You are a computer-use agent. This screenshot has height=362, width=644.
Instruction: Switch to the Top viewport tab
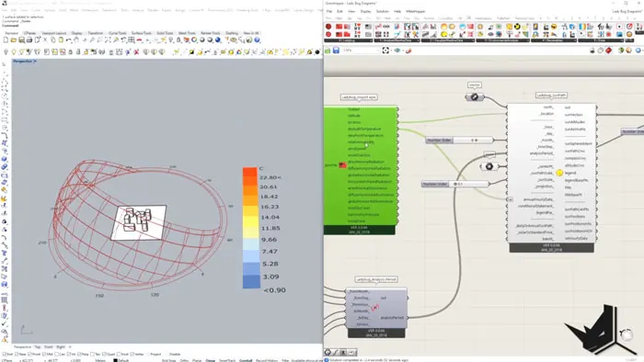point(38,346)
